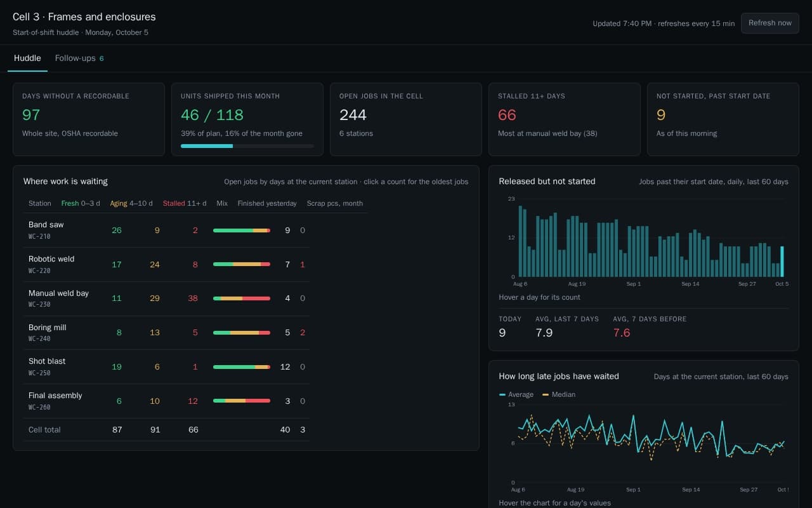Screen dimensions: 812x508
Task: Click the Station column header
Action: pyautogui.click(x=40, y=204)
